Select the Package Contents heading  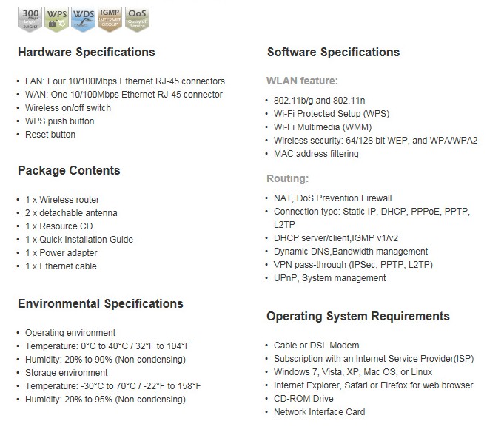coord(69,171)
